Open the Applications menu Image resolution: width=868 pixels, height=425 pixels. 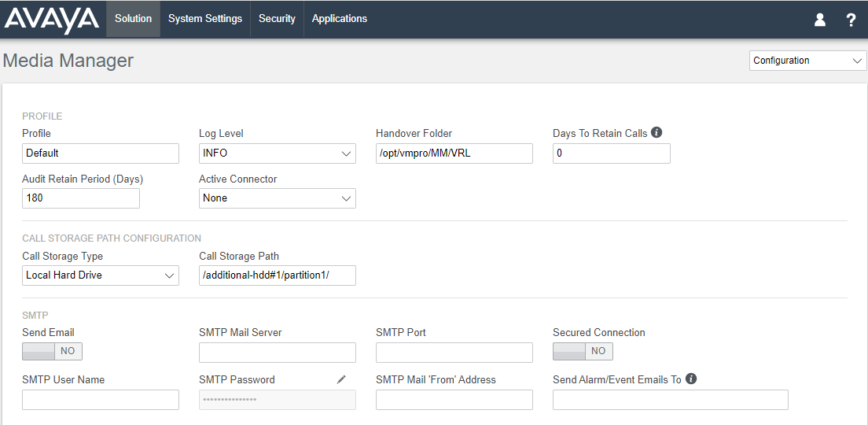click(x=340, y=19)
